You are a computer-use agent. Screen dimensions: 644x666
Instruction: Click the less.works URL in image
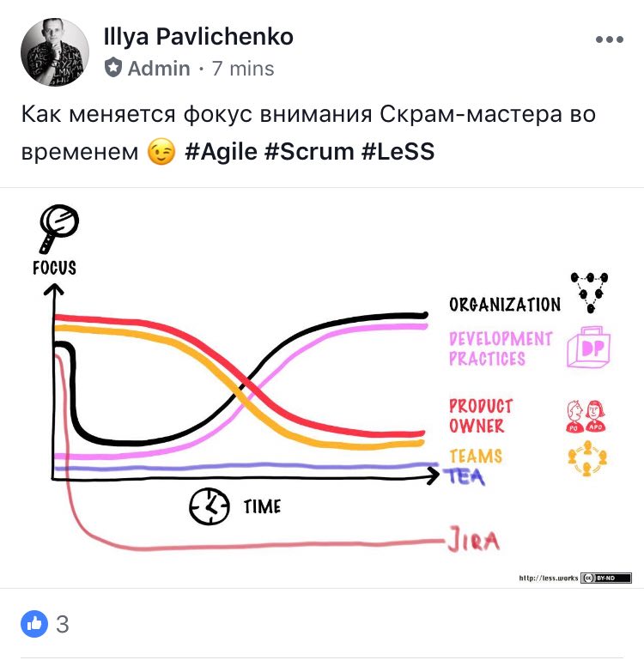point(549,578)
